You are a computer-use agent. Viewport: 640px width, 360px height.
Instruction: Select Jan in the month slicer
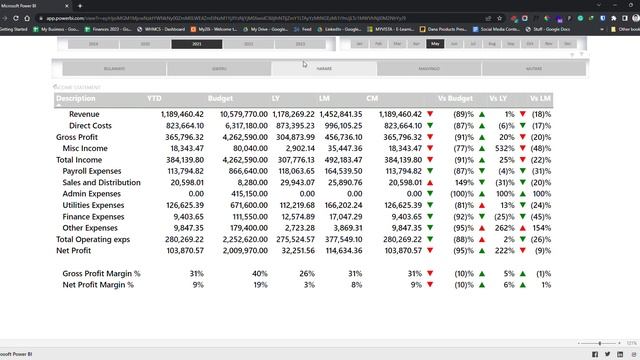click(x=360, y=44)
